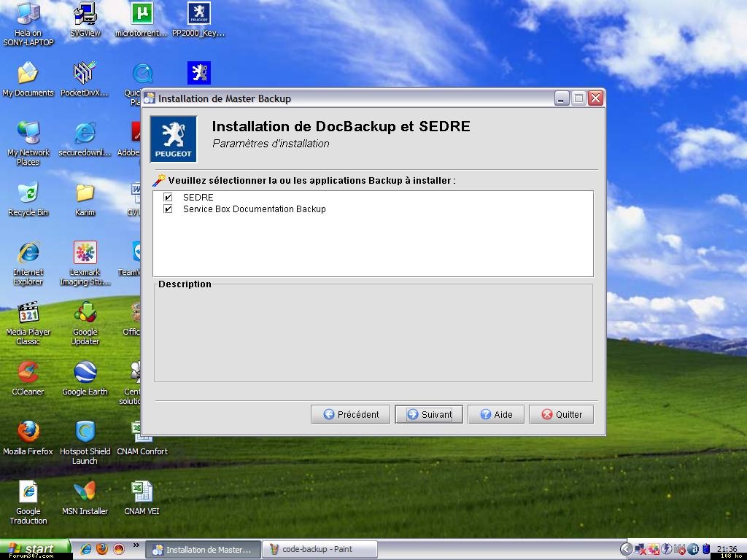Click the installer title bar icon

(x=150, y=98)
